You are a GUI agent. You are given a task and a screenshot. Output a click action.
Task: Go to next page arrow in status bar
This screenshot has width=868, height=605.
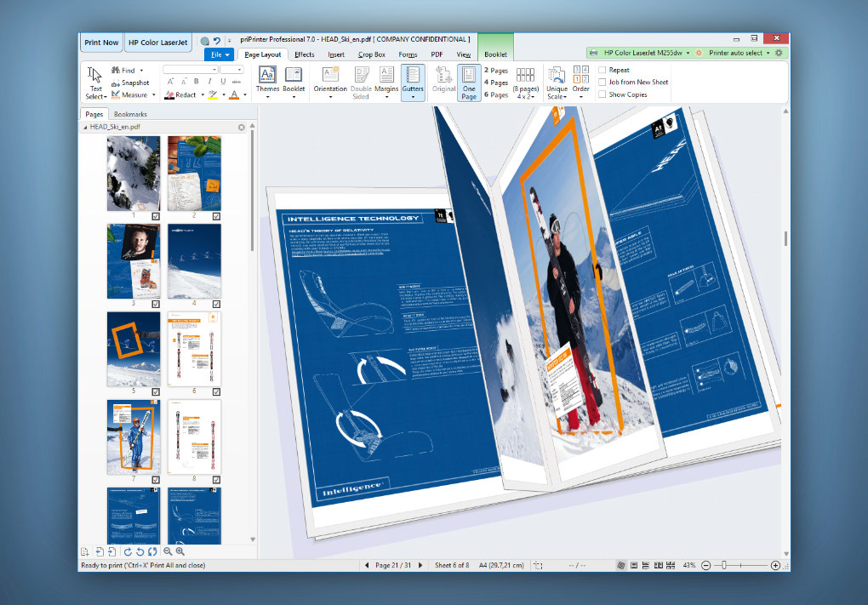[x=420, y=565]
